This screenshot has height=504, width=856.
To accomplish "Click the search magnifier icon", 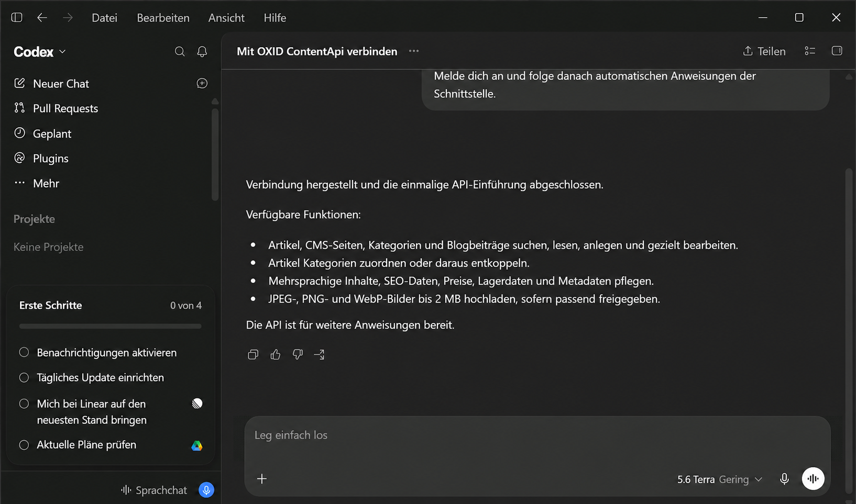I will click(180, 51).
